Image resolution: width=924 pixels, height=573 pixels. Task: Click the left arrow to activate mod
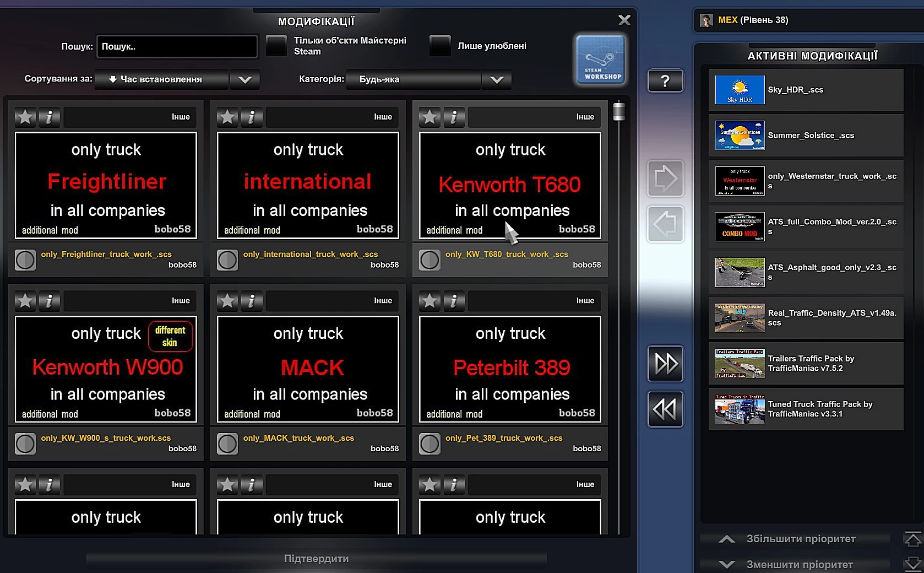pyautogui.click(x=665, y=224)
